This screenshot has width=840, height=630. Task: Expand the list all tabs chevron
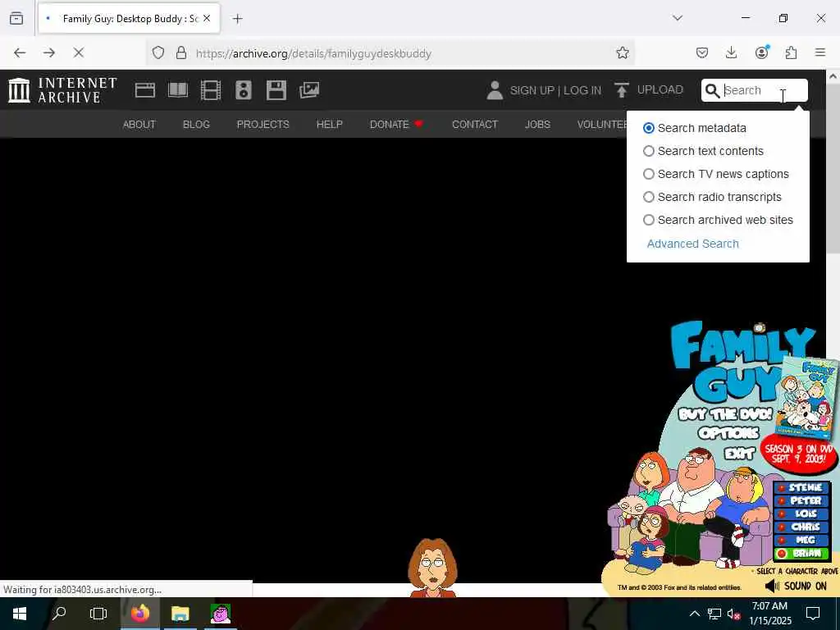click(x=678, y=18)
